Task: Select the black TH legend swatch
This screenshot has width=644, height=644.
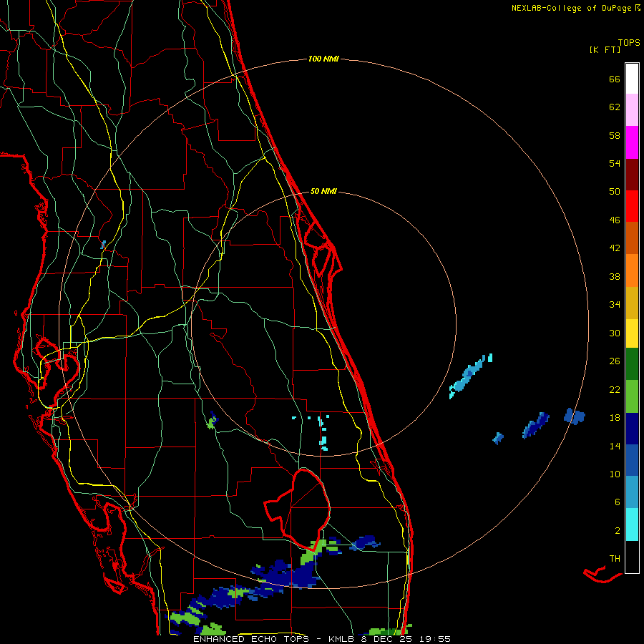Action: coord(632,557)
